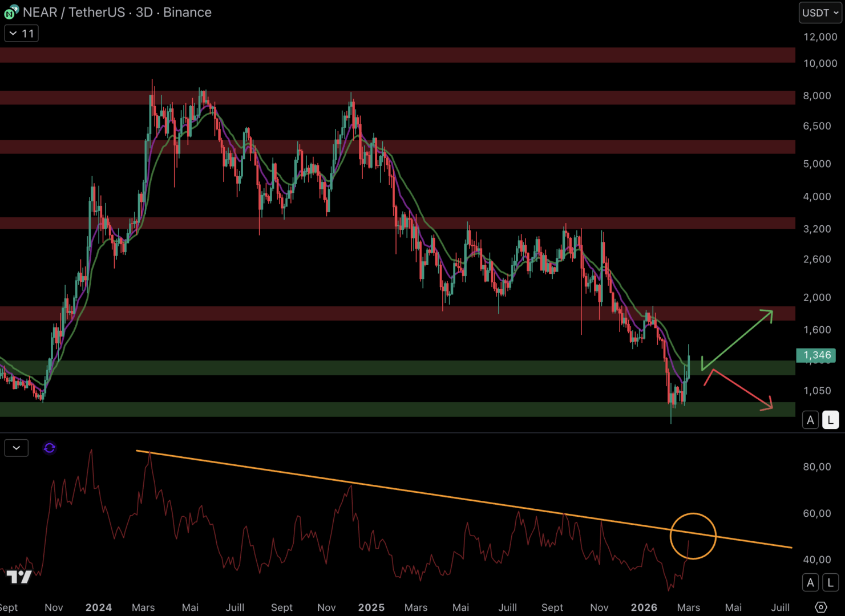This screenshot has width=845, height=616.
Task: Click the purple refresh icon in indicator pane
Action: tap(50, 448)
